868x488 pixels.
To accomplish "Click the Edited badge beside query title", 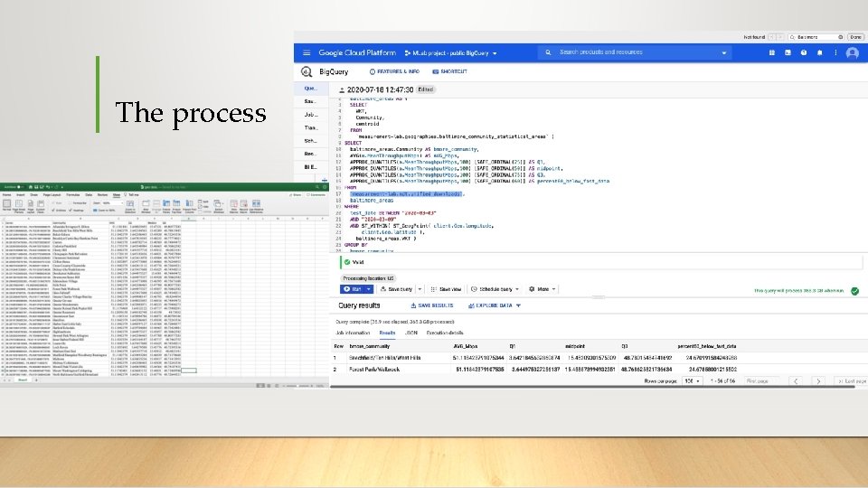I will point(425,89).
